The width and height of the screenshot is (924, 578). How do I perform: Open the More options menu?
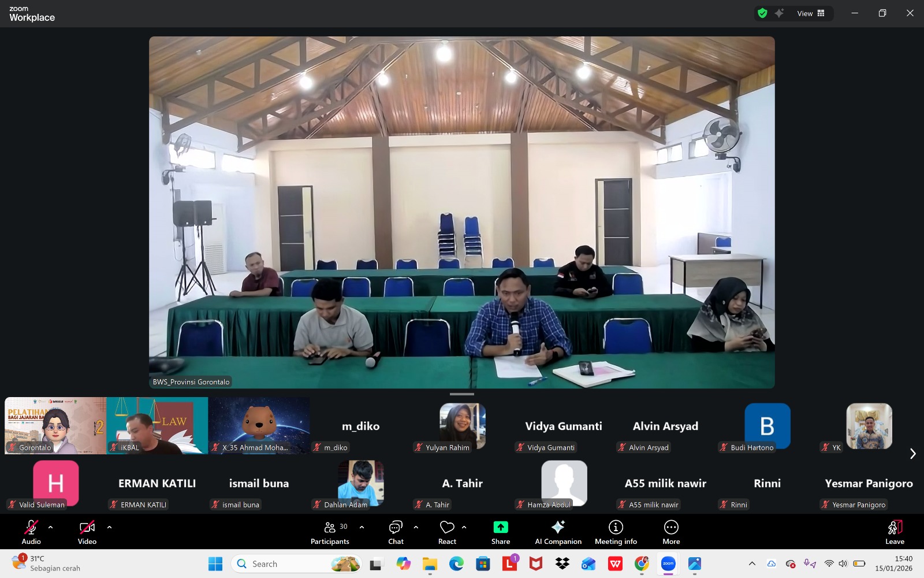671,532
